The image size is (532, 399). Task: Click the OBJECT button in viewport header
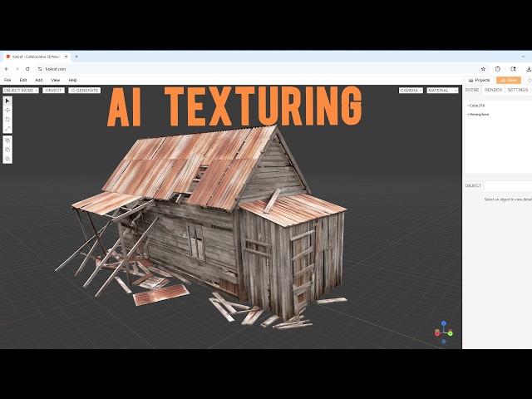tap(53, 91)
